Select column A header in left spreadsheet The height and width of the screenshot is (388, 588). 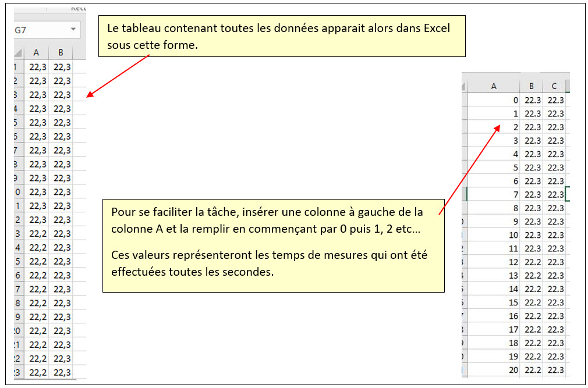(37, 53)
